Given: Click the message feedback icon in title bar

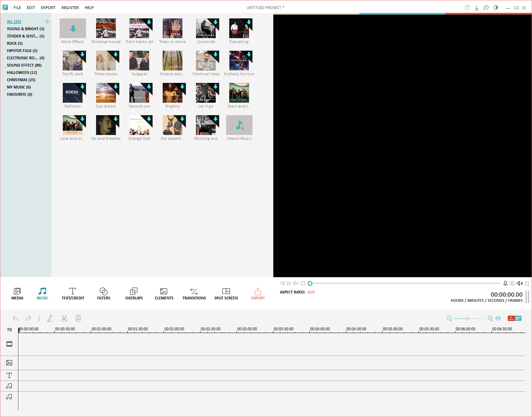Looking at the screenshot, I should tap(486, 8).
